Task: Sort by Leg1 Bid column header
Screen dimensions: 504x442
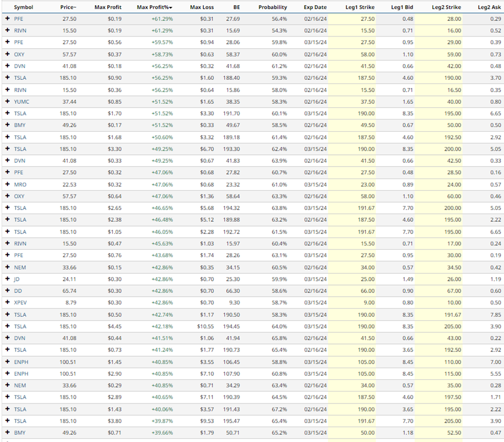Action: point(402,7)
